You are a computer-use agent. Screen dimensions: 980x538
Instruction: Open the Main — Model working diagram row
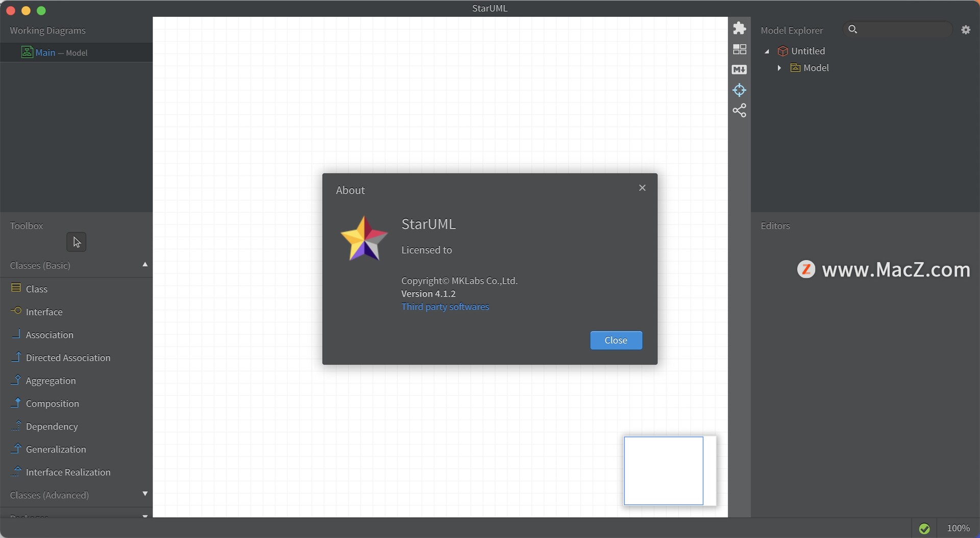click(x=77, y=53)
